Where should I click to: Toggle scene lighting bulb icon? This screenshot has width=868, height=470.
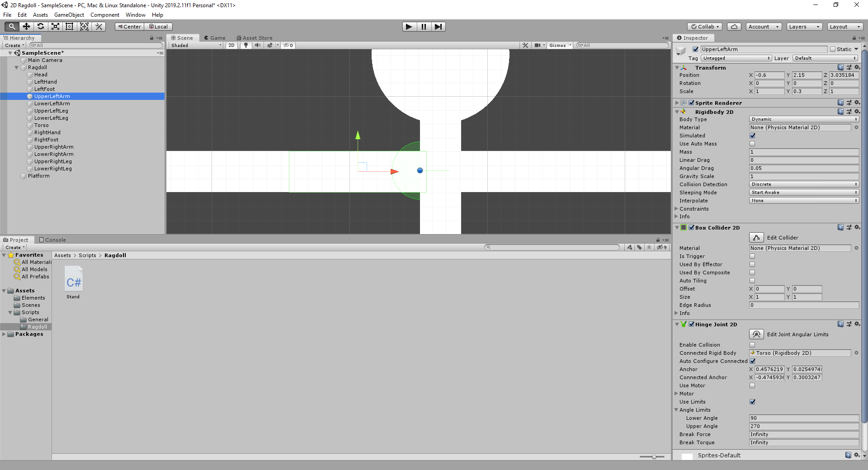[246, 45]
